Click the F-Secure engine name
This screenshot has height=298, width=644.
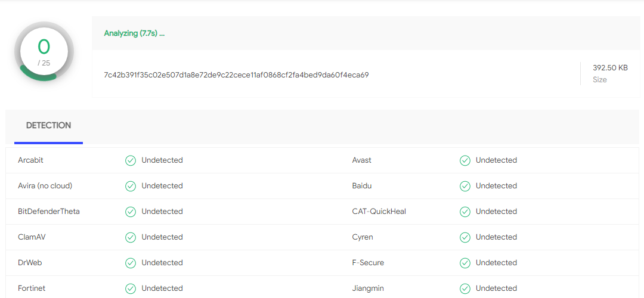(x=368, y=262)
